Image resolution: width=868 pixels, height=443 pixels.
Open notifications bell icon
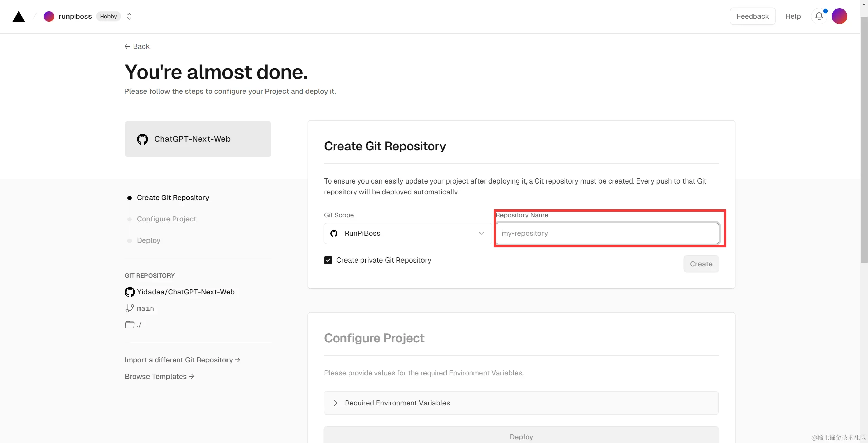819,16
